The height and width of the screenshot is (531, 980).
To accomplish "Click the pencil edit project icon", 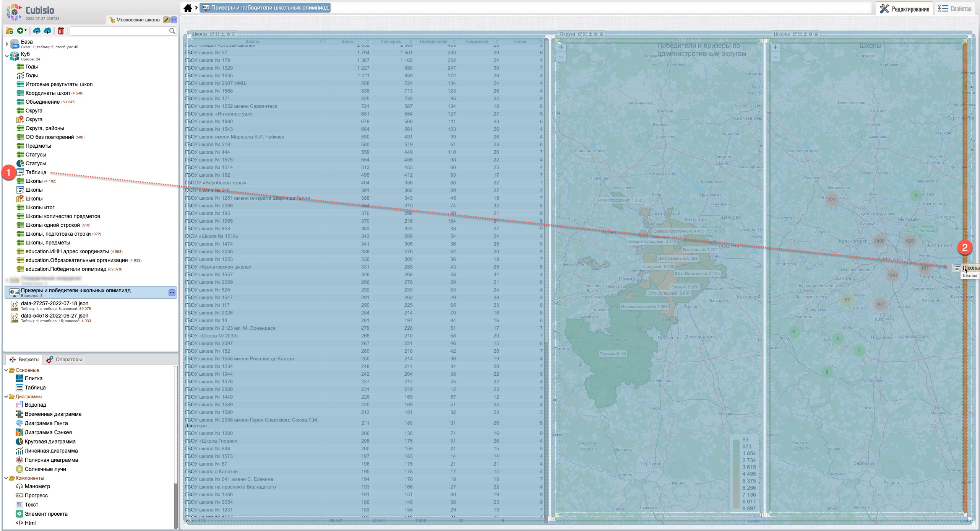I will point(166,20).
